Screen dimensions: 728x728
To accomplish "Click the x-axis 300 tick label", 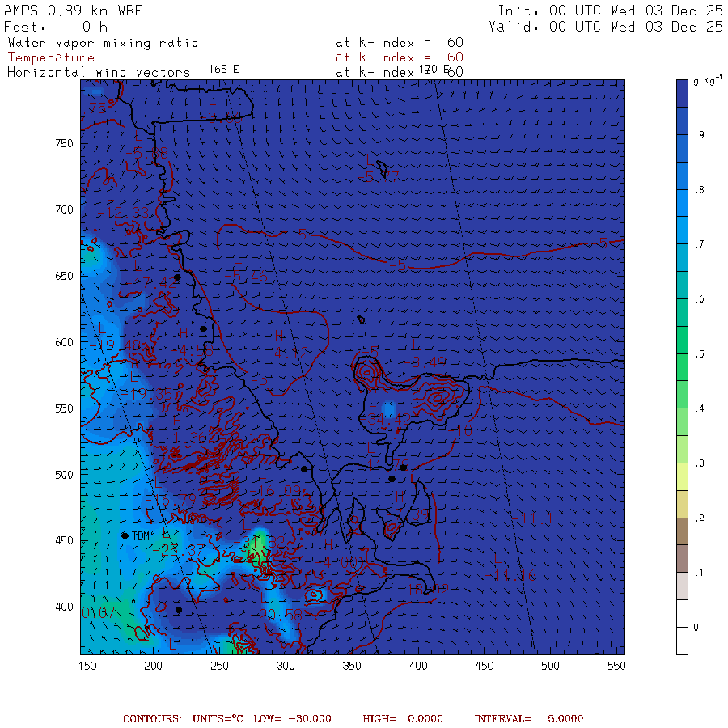I will (286, 666).
